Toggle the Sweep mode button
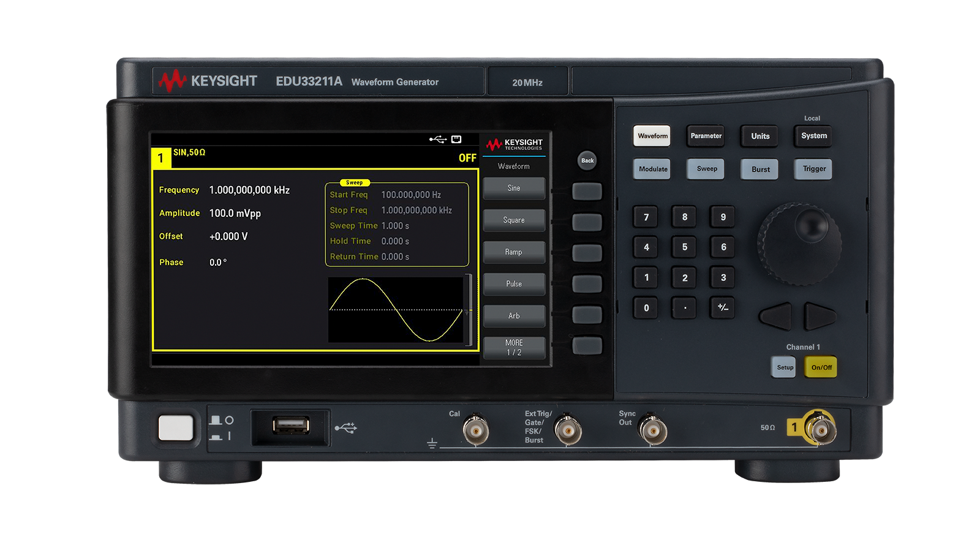 (706, 169)
